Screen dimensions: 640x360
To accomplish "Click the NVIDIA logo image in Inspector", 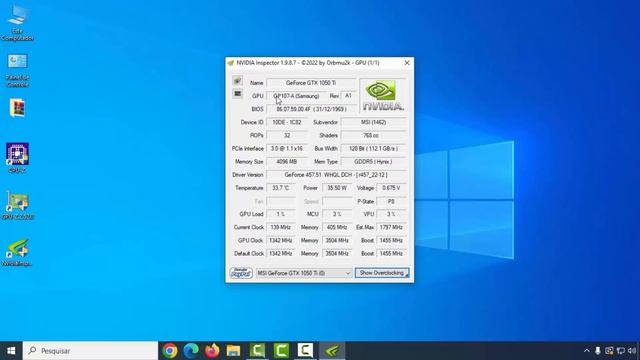I will click(383, 96).
